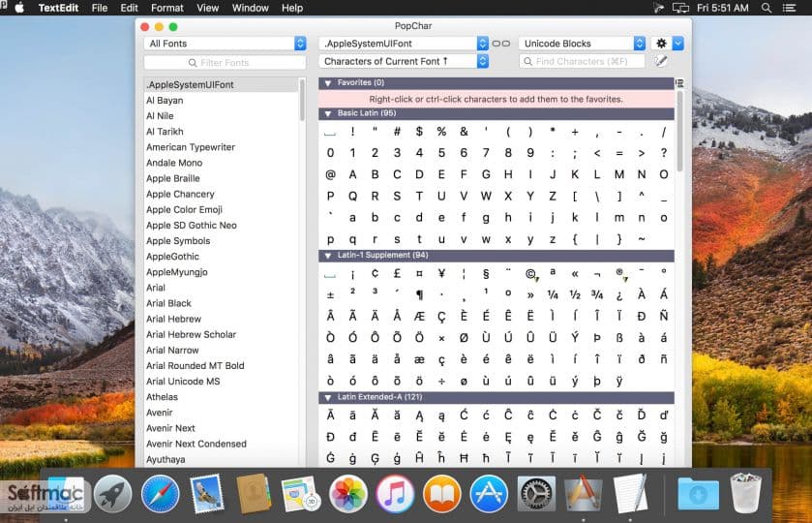
Task: Click the Find Characters search field
Action: (x=582, y=61)
